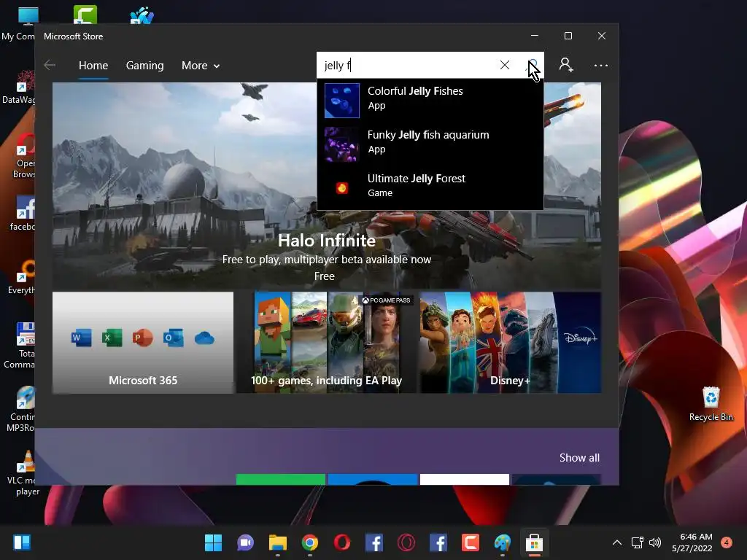The width and height of the screenshot is (747, 560).
Task: Switch to the Home tab
Action: pyautogui.click(x=93, y=65)
